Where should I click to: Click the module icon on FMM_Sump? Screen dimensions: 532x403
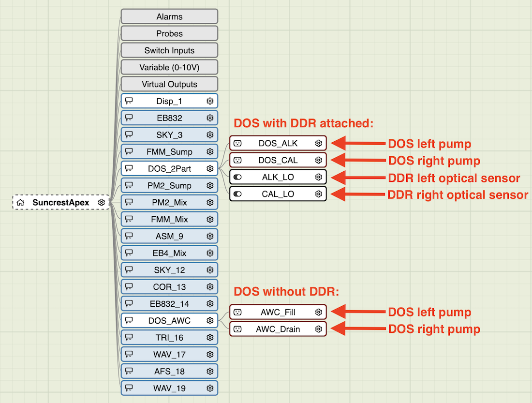click(x=129, y=152)
